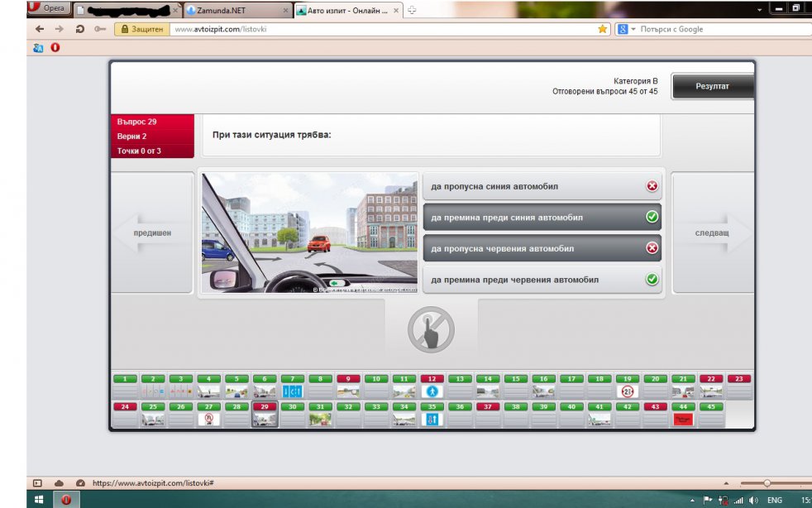
Task: Click the disabled hand pointer icon below the image
Action: [x=431, y=330]
